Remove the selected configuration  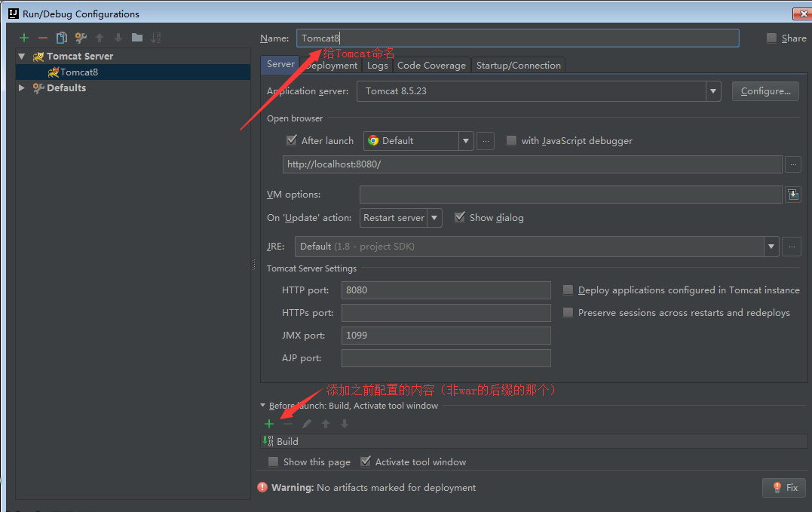tap(43, 38)
